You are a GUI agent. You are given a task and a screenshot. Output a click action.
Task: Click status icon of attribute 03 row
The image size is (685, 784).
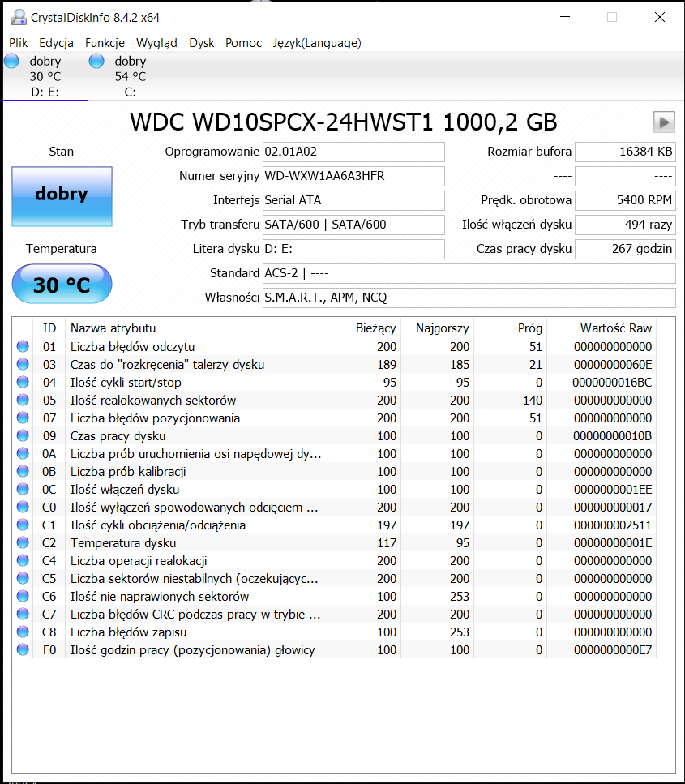coord(23,364)
